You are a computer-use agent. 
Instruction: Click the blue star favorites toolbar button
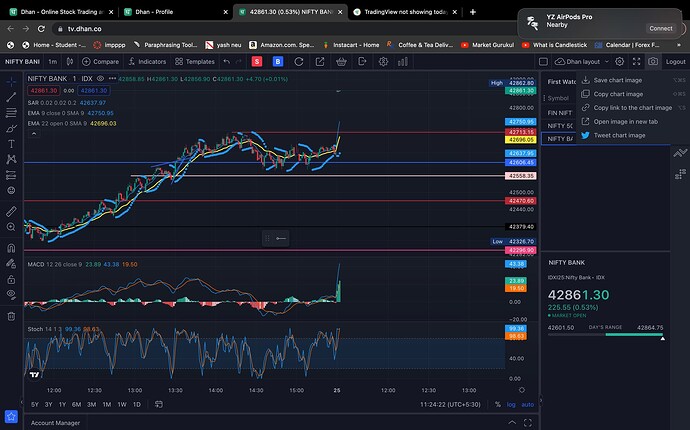[x=11, y=416]
